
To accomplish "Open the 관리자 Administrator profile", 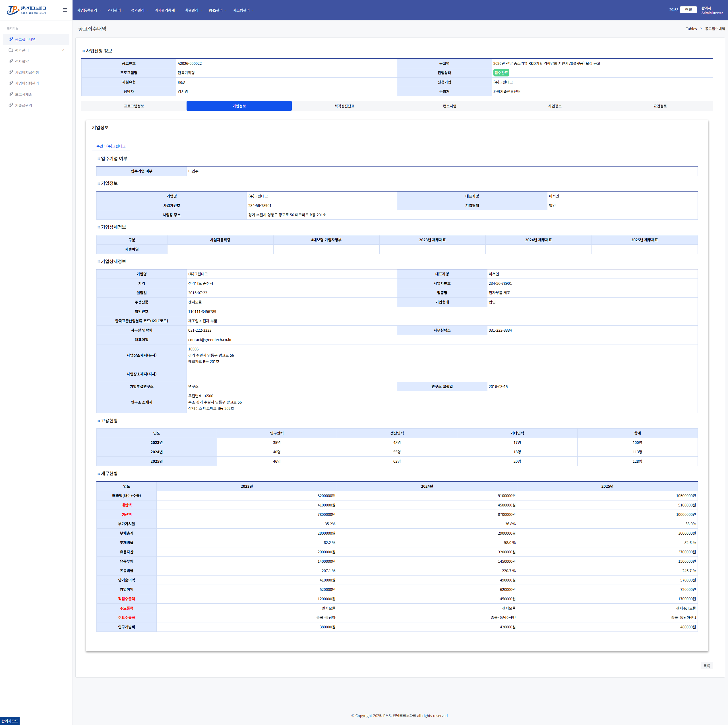I will [712, 10].
